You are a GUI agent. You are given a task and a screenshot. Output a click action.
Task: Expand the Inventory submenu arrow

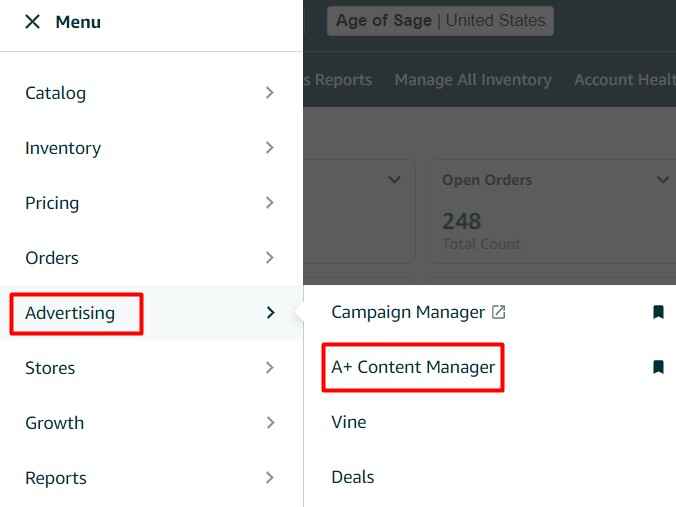tap(270, 148)
